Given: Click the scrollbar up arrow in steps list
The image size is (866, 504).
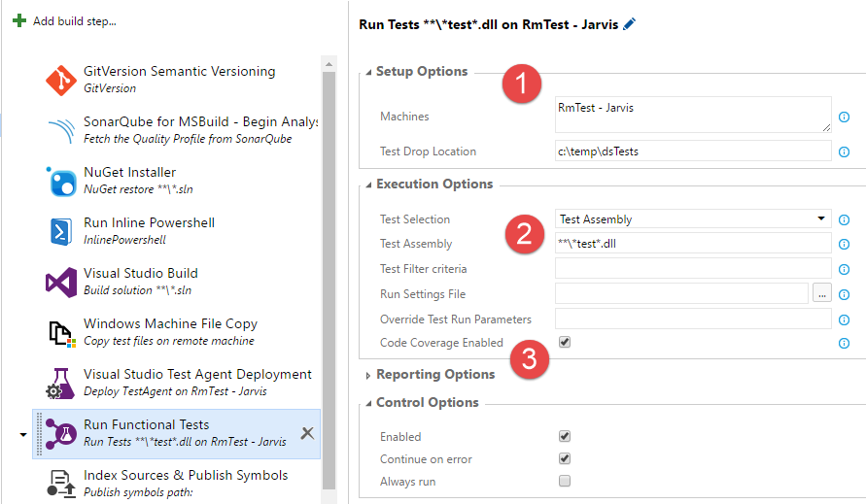Looking at the screenshot, I should point(329,64).
